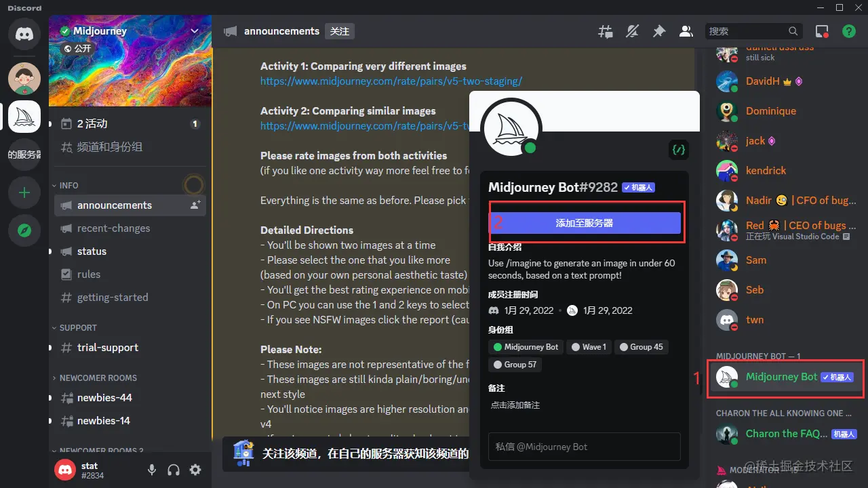Open the getting-started channel
This screenshot has width=868, height=488.
coord(130,298)
